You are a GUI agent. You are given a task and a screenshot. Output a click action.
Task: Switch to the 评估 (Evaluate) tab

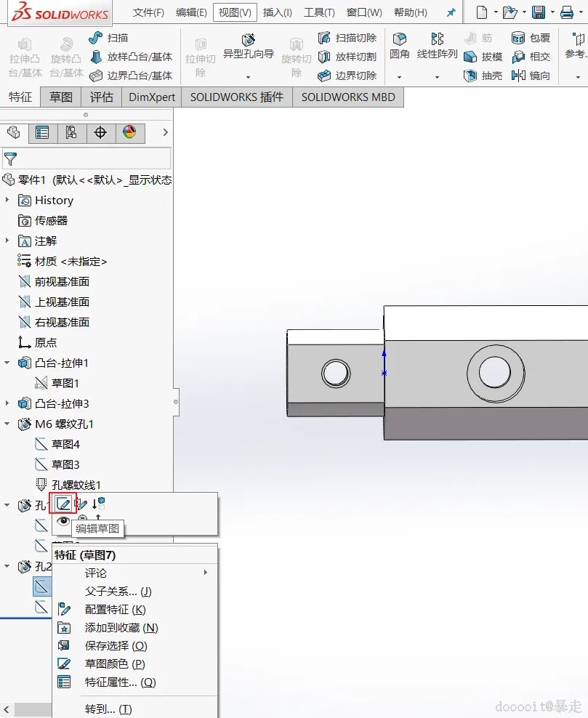[x=101, y=97]
